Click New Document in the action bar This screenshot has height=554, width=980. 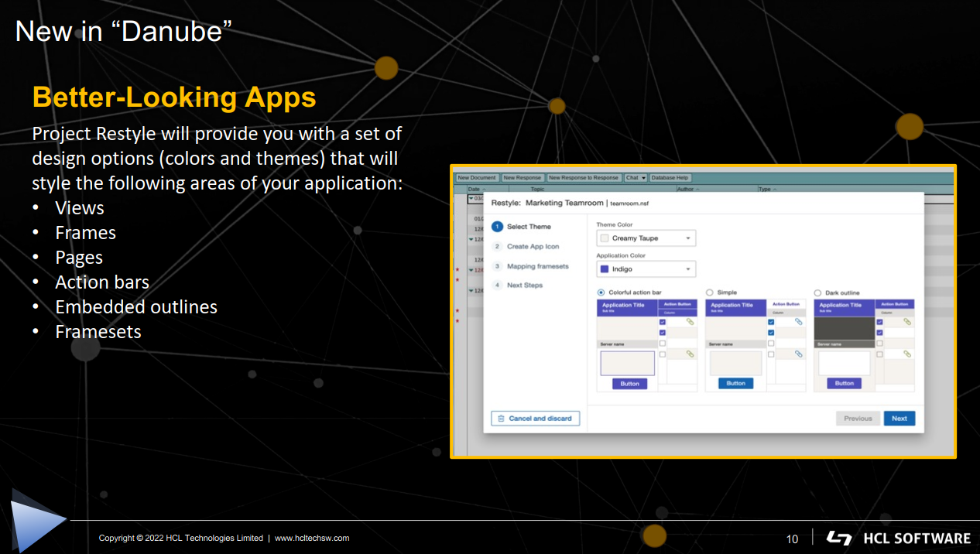[x=477, y=178]
